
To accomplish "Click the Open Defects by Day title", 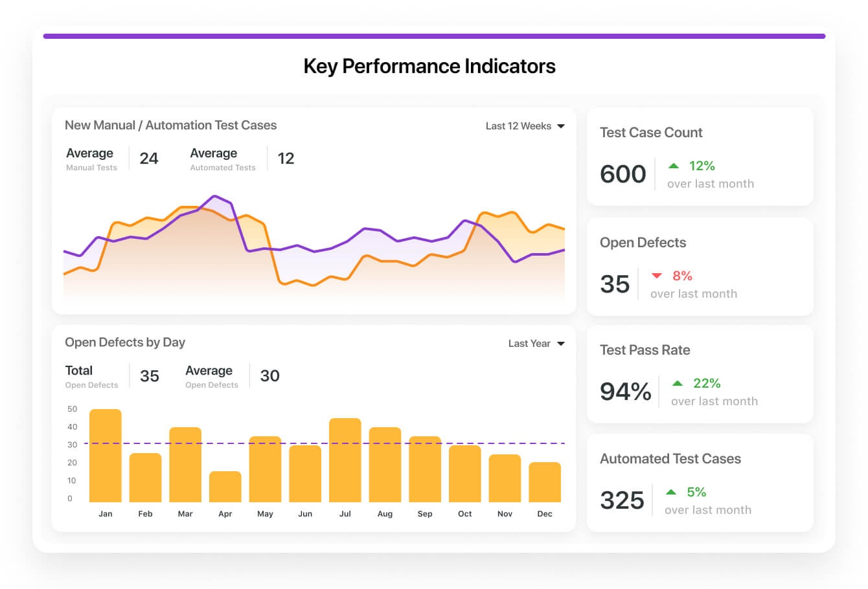I will (x=125, y=343).
